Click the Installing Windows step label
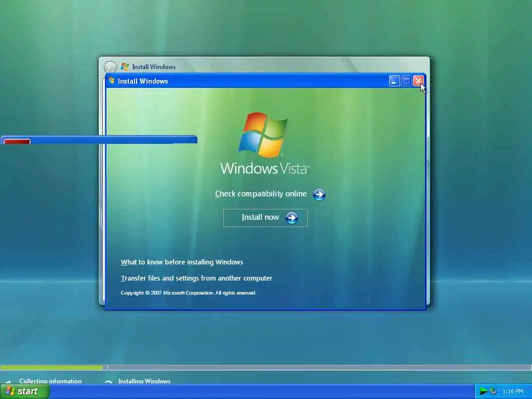The width and height of the screenshot is (532, 399). tap(144, 381)
